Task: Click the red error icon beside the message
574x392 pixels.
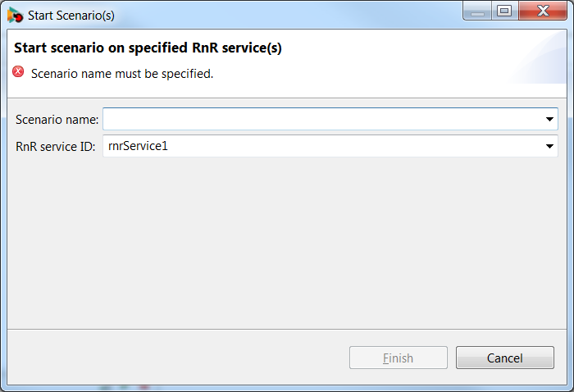Action: pyautogui.click(x=18, y=71)
